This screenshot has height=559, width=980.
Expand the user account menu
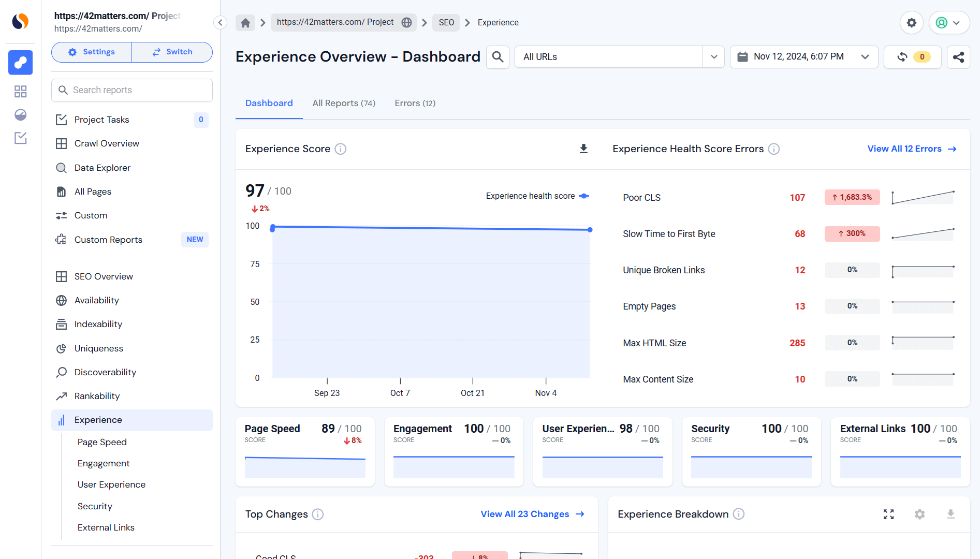pos(949,23)
